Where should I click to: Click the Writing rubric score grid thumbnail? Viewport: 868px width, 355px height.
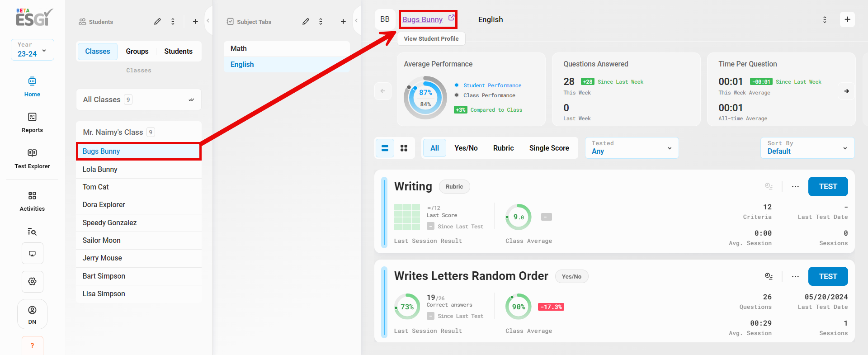[x=407, y=217]
